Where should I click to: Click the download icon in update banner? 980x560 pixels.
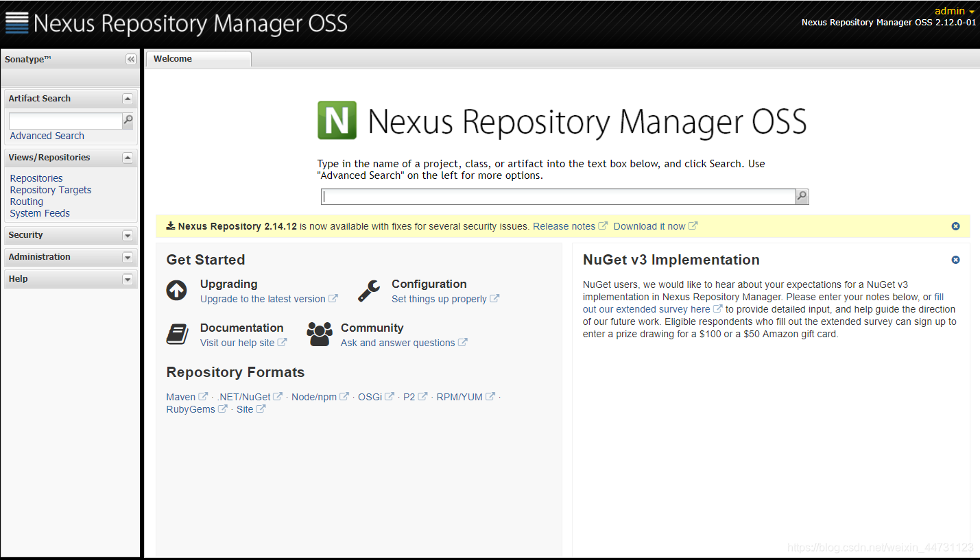(x=170, y=226)
